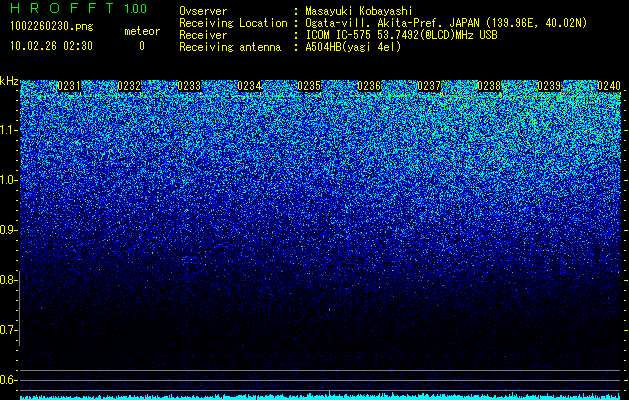The image size is (629, 400).
Task: Click the 0.8 frequency axis label
Action: coord(7,280)
